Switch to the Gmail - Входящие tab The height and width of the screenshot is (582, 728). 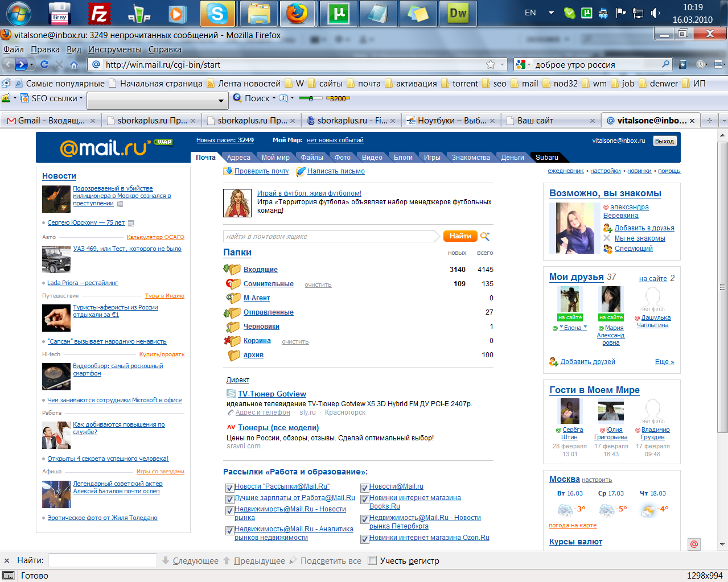pos(51,121)
